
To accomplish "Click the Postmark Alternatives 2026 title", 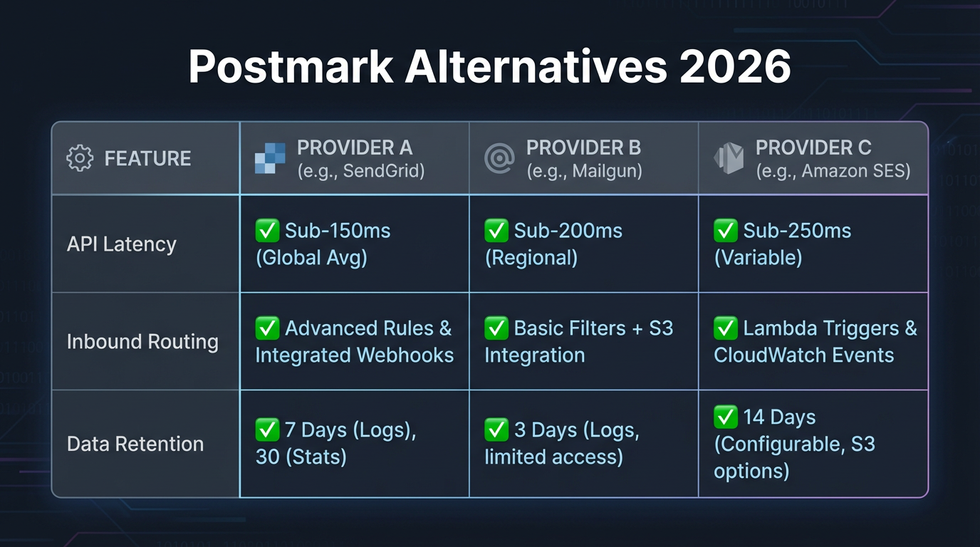I will pyautogui.click(x=489, y=68).
